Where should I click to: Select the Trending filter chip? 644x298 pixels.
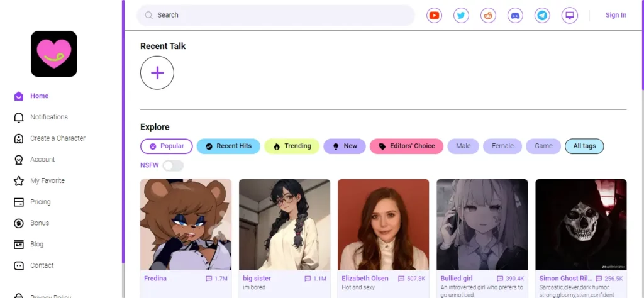[x=292, y=146]
